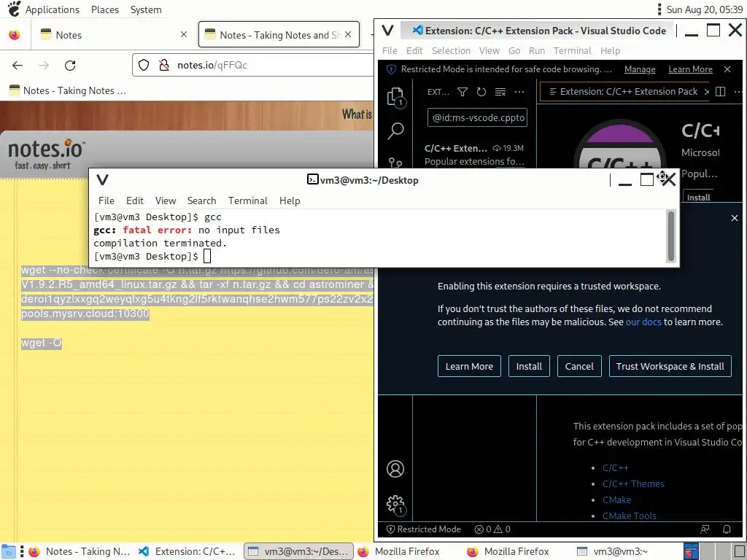Click the show desktop icon in the taskbar
This screenshot has width=747, height=560.
coord(9,551)
